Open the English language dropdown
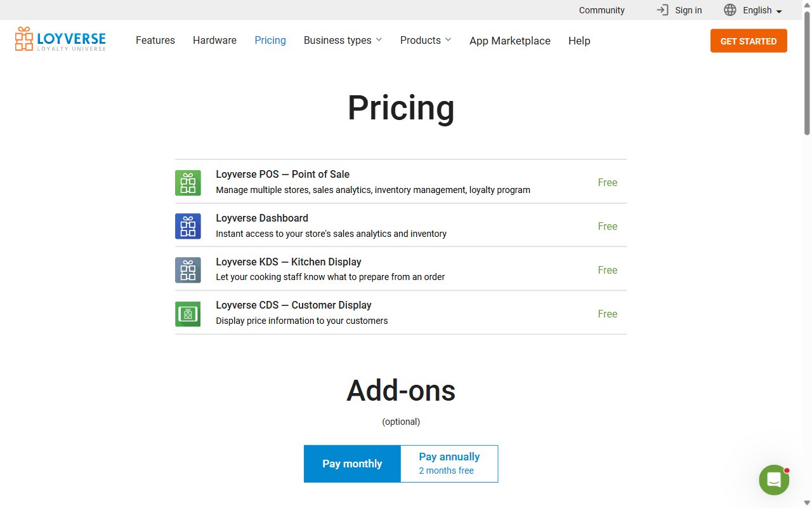The width and height of the screenshot is (812, 508). coord(763,10)
